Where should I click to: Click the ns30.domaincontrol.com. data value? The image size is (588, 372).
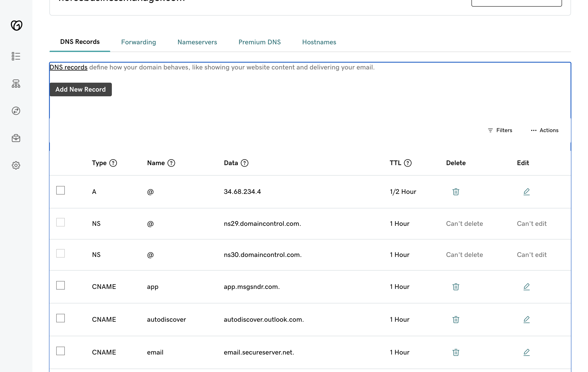pyautogui.click(x=263, y=255)
